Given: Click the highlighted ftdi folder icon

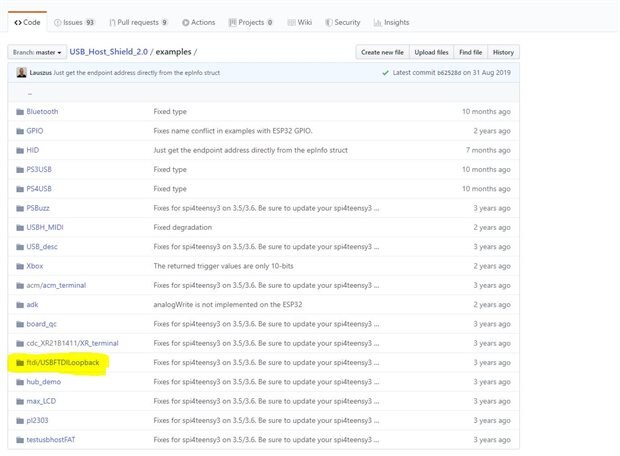Looking at the screenshot, I should pyautogui.click(x=19, y=362).
